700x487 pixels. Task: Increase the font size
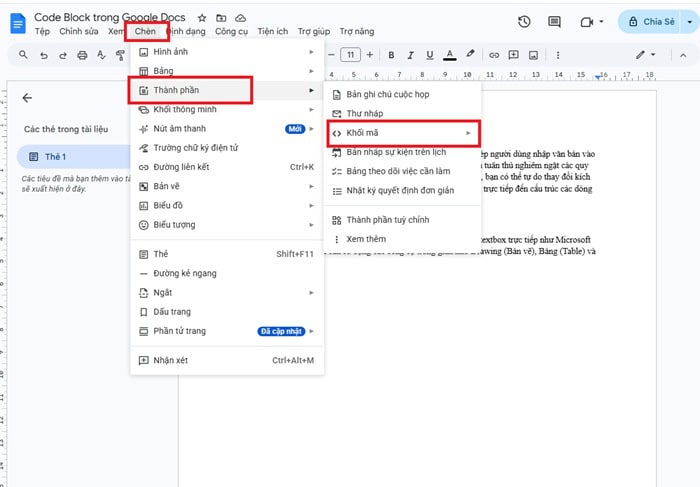click(x=370, y=55)
